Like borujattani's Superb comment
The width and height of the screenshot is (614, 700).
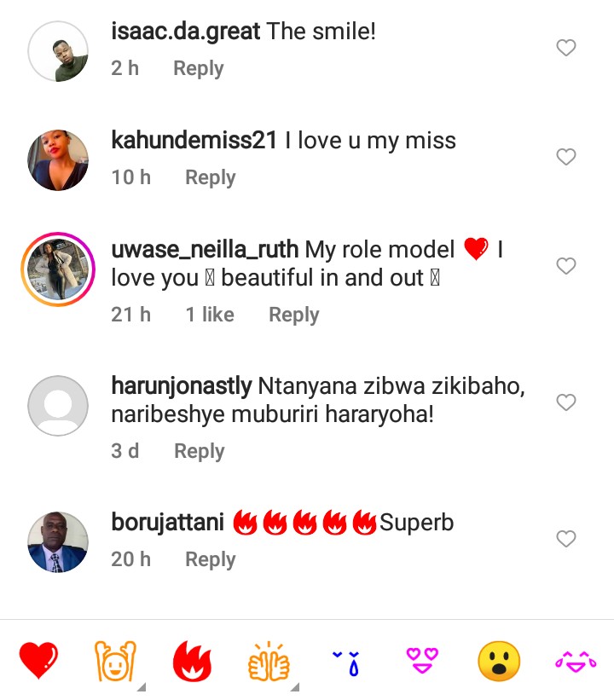(x=566, y=539)
